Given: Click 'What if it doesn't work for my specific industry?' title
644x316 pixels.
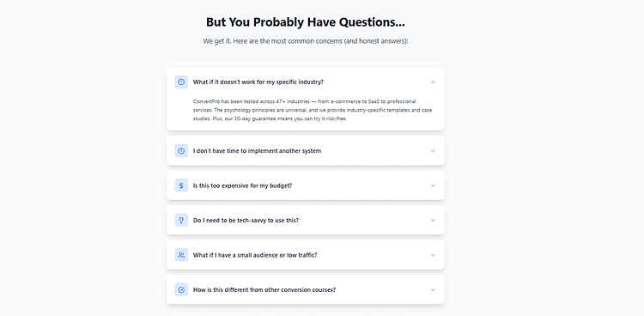Looking at the screenshot, I should tap(258, 82).
